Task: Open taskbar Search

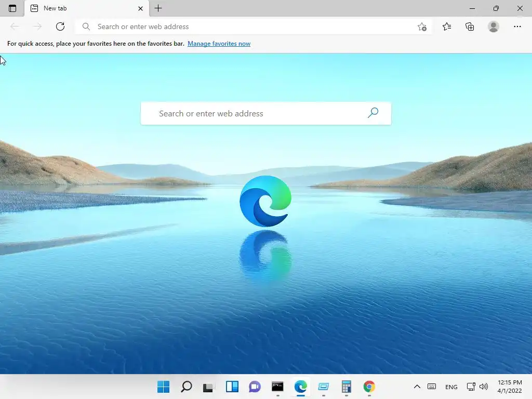Action: (187, 387)
